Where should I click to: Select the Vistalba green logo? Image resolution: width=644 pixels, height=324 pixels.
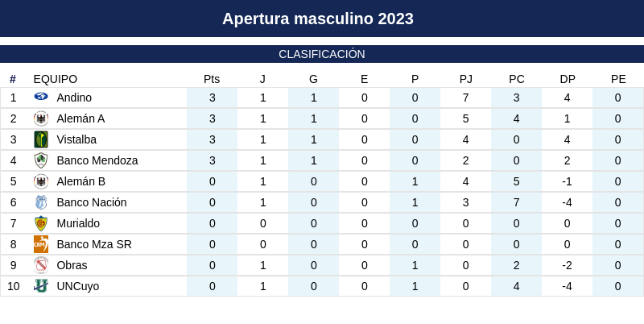pos(41,139)
